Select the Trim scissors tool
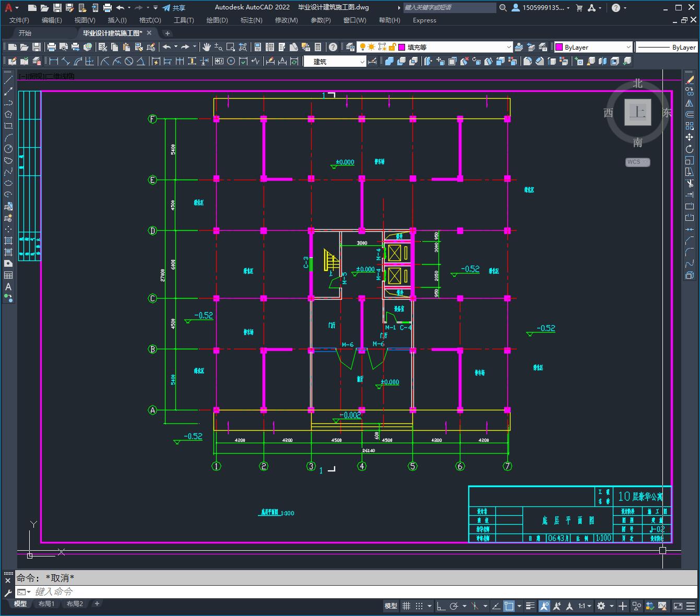 690,183
